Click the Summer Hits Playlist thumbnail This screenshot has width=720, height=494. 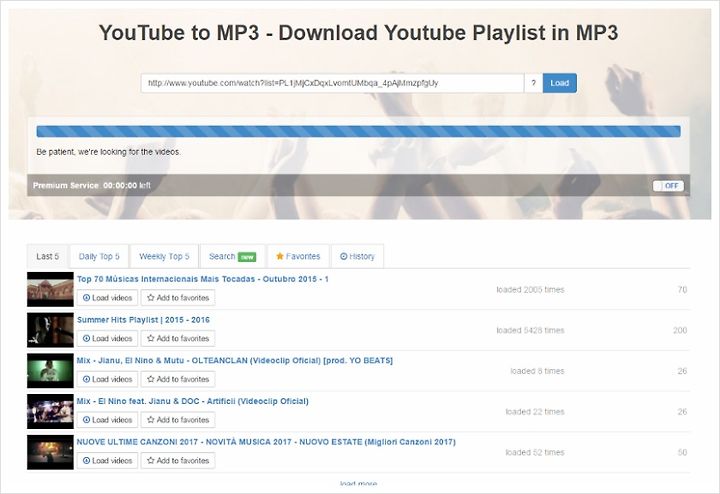pos(50,330)
